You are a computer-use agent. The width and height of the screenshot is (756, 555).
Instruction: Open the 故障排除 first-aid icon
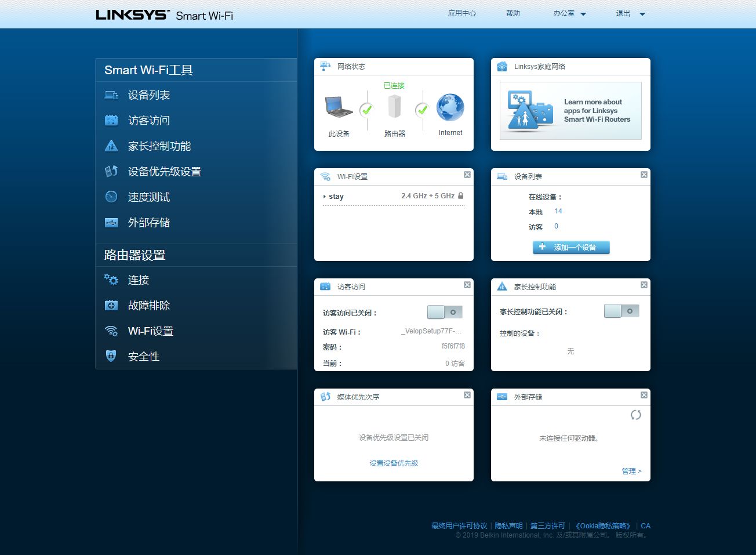click(111, 305)
